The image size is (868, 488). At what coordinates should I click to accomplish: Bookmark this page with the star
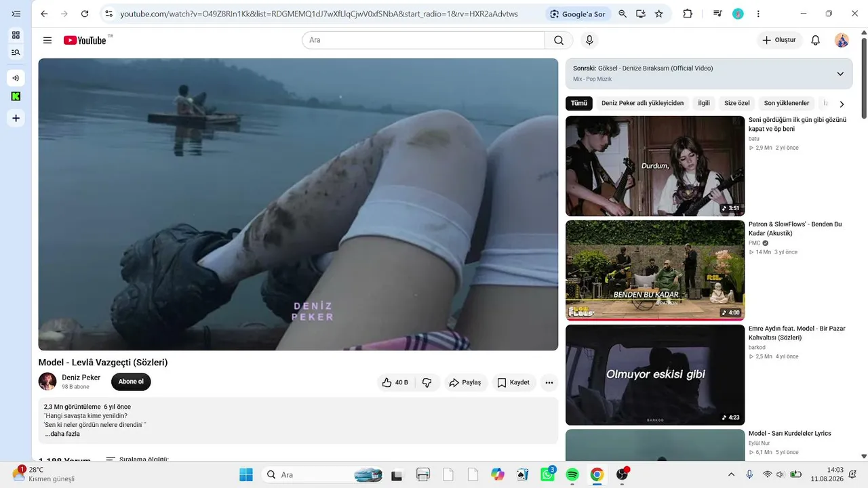659,14
